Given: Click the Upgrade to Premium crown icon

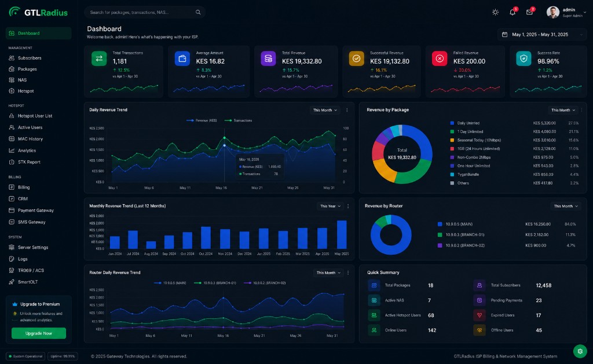Looking at the screenshot, I should pyautogui.click(x=14, y=304).
